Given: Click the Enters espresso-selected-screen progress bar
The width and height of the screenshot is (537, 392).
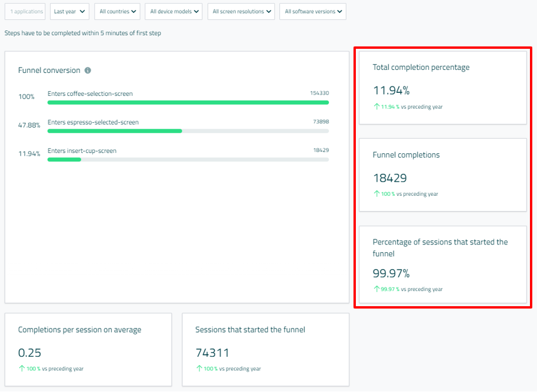Looking at the screenshot, I should (188, 130).
